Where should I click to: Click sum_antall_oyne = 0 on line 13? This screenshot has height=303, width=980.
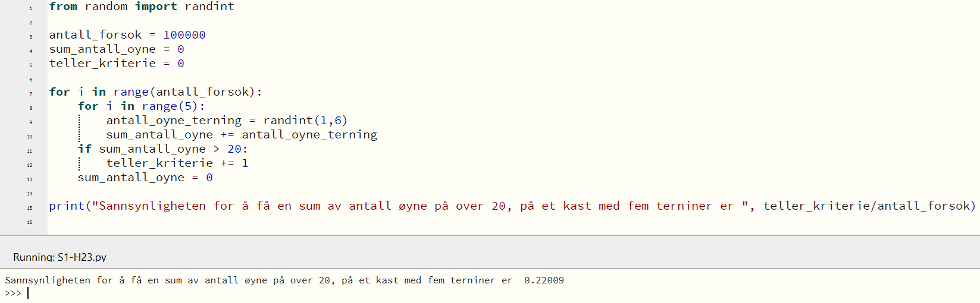click(145, 178)
